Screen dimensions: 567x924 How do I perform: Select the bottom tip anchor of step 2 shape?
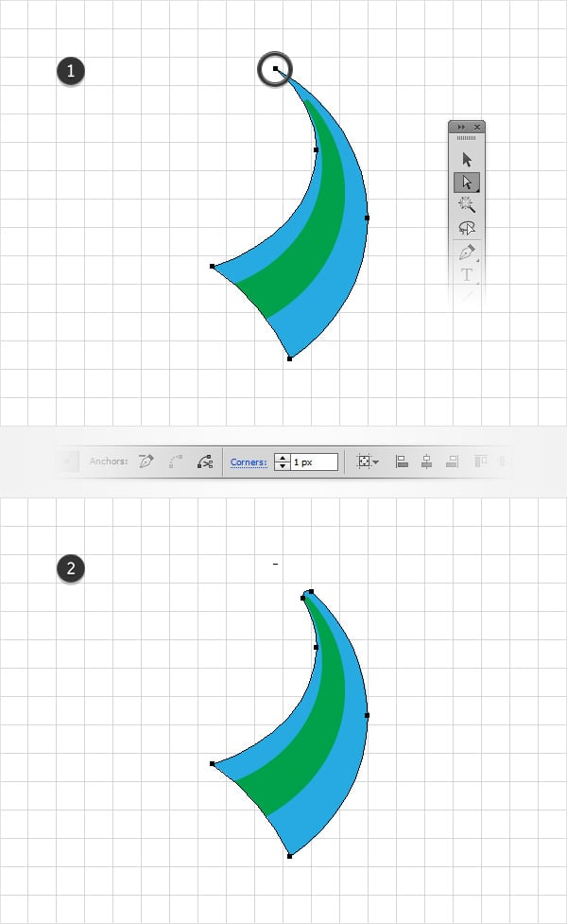290,856
